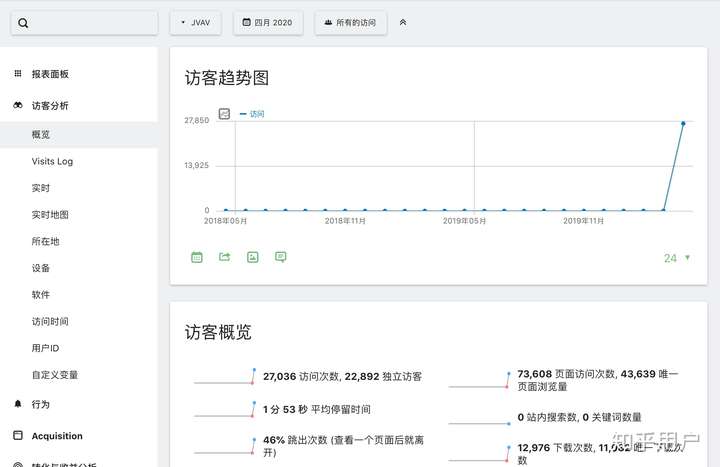
Task: Open the 所有的访问 segment selector
Action: [x=350, y=23]
